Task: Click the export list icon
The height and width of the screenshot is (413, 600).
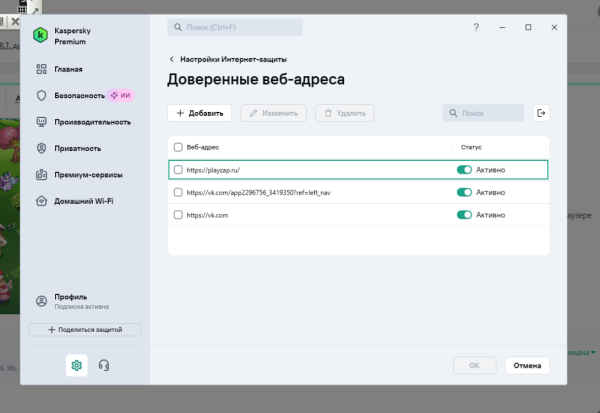Action: pos(541,113)
